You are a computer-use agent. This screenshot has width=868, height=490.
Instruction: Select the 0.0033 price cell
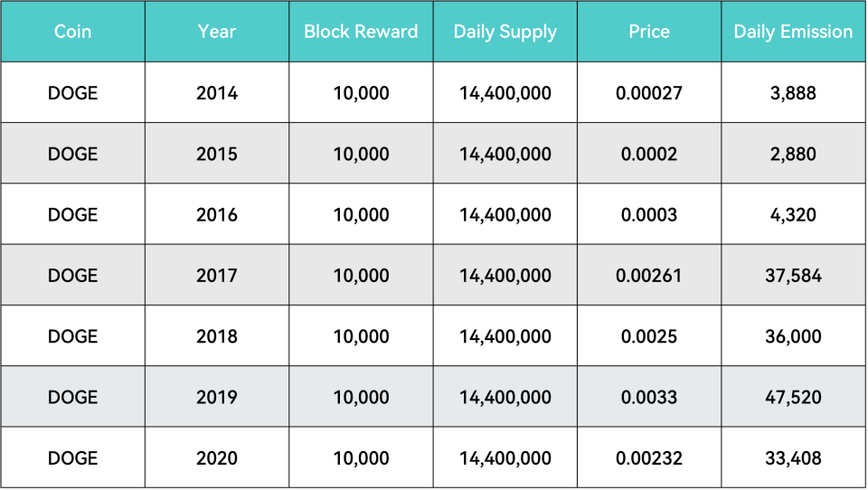pos(649,397)
